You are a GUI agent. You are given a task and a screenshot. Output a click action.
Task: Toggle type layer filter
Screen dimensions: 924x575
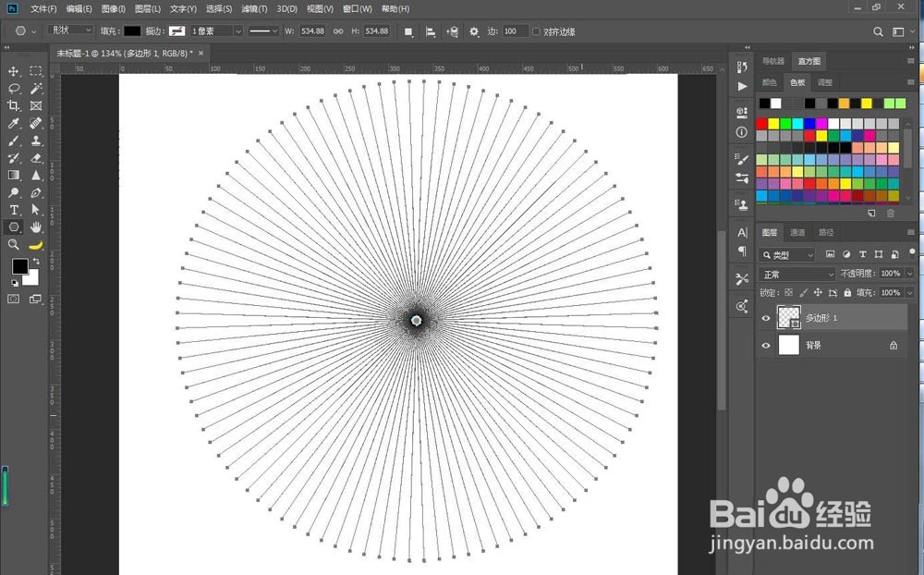pos(862,254)
